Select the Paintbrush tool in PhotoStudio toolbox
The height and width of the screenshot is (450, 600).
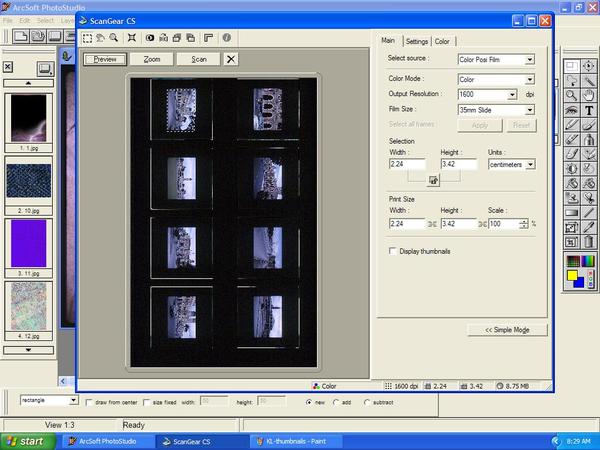589,125
